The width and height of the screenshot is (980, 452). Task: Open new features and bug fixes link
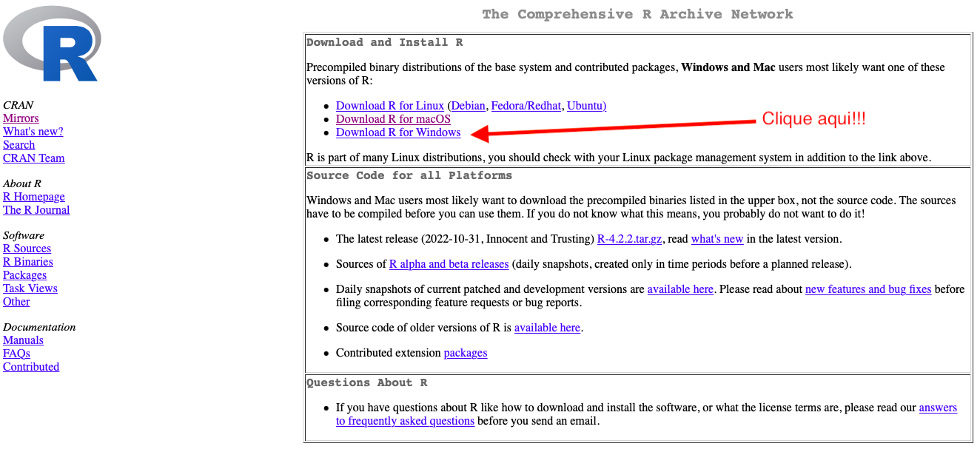coord(868,289)
